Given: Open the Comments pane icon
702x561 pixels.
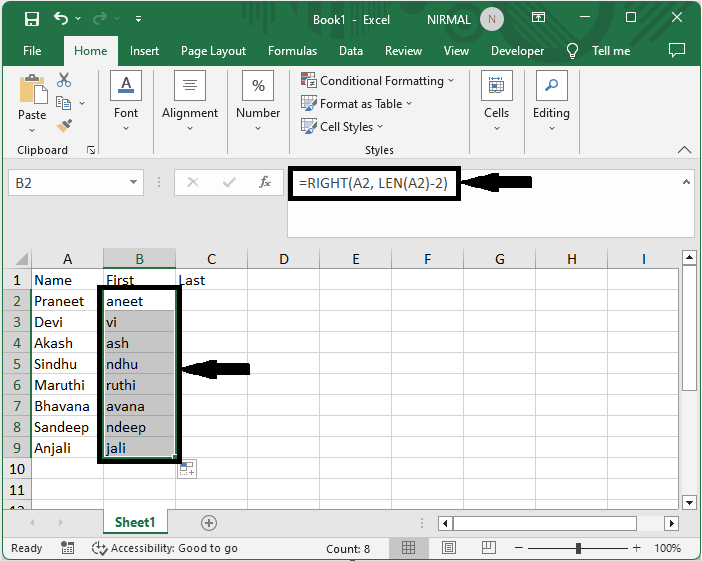Looking at the screenshot, I should (676, 50).
